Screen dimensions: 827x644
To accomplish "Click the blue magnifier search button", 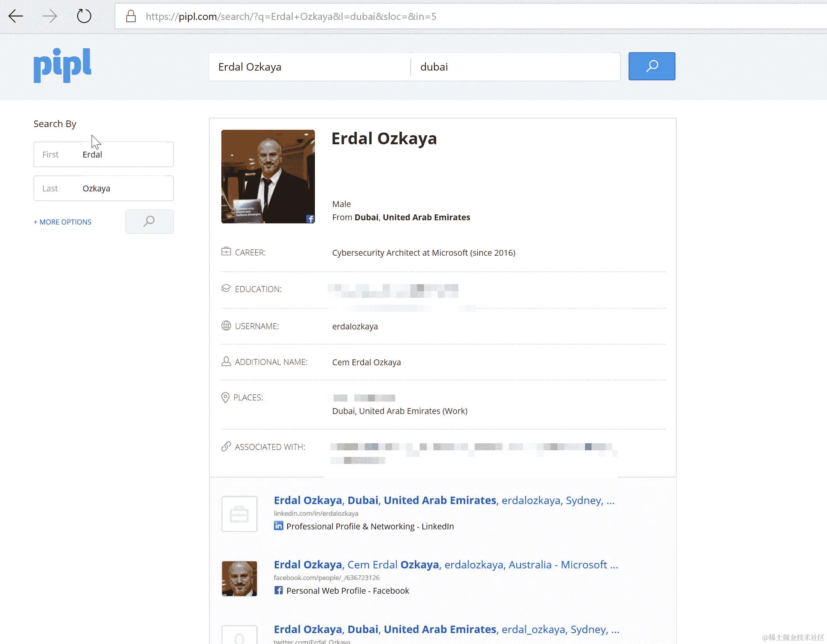I will [x=652, y=66].
